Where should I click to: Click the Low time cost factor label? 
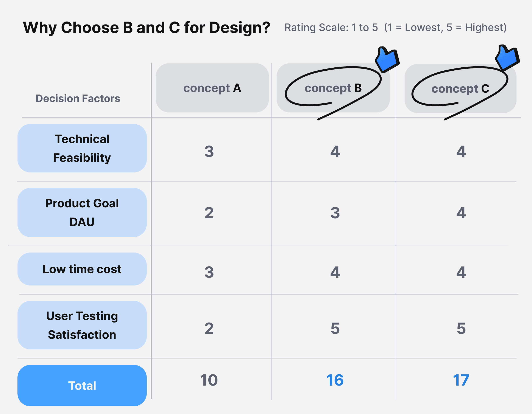(82, 269)
